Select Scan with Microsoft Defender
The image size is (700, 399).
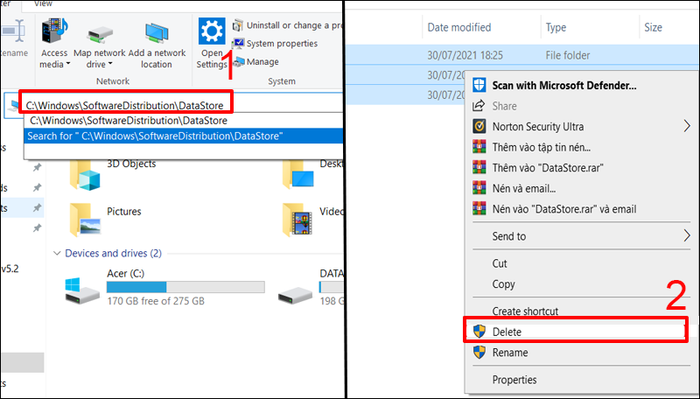click(x=564, y=85)
